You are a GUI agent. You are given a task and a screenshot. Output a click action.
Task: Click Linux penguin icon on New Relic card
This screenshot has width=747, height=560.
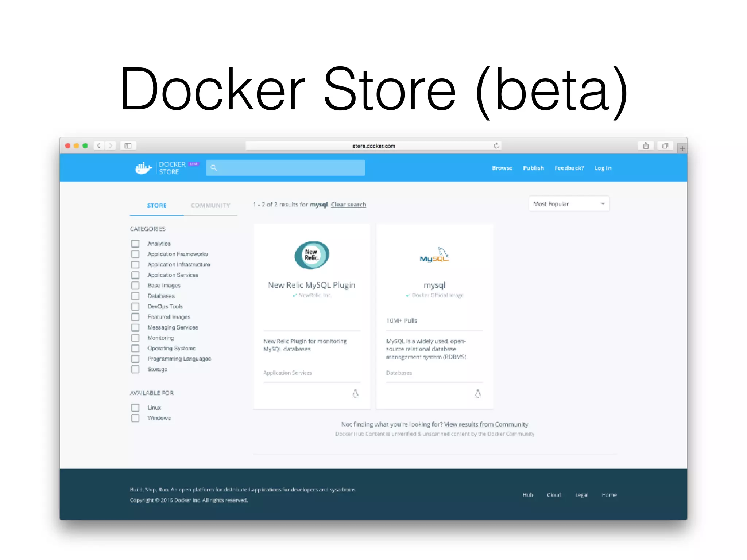(x=355, y=394)
